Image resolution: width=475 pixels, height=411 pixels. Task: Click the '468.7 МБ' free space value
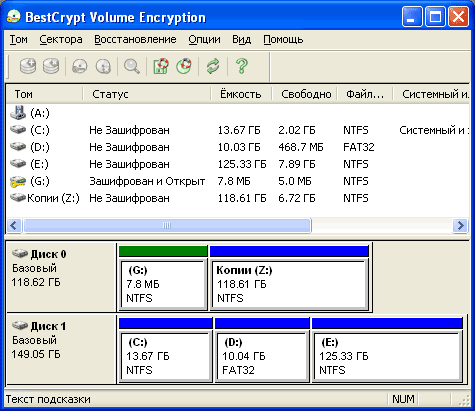pos(301,147)
